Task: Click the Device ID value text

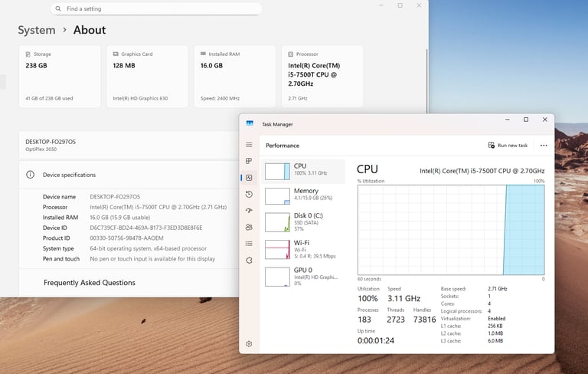Action: pos(146,228)
